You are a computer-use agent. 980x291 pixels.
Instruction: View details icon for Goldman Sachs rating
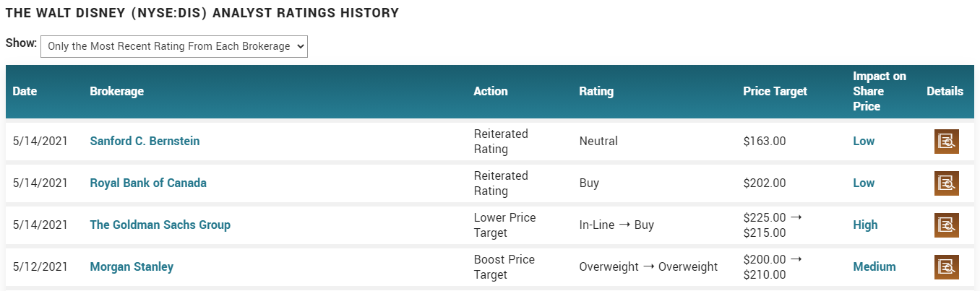(946, 225)
